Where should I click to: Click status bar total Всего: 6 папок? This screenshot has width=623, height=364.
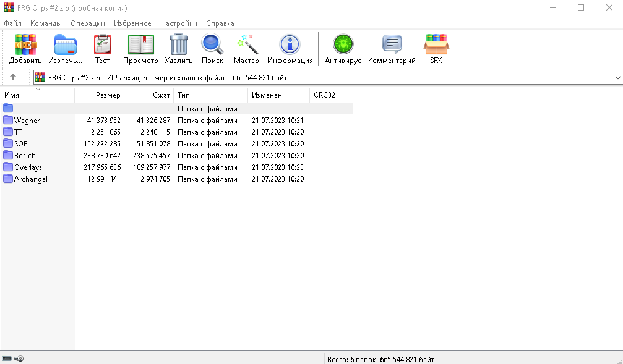pos(380,359)
